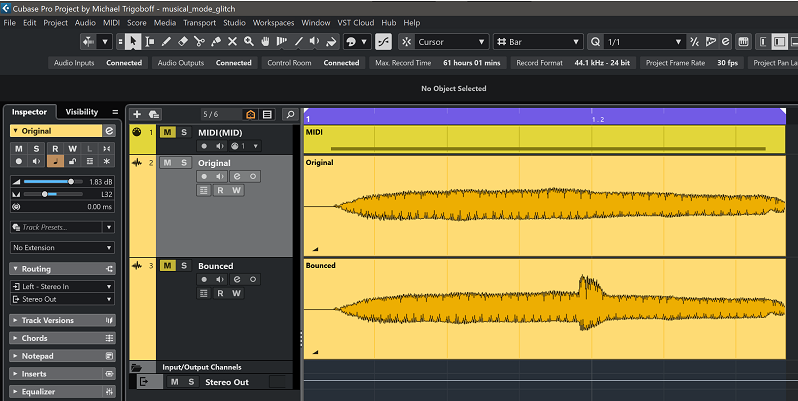Viewport: 798px width, 401px height.
Task: Select the Range Selection tool
Action: (x=150, y=42)
